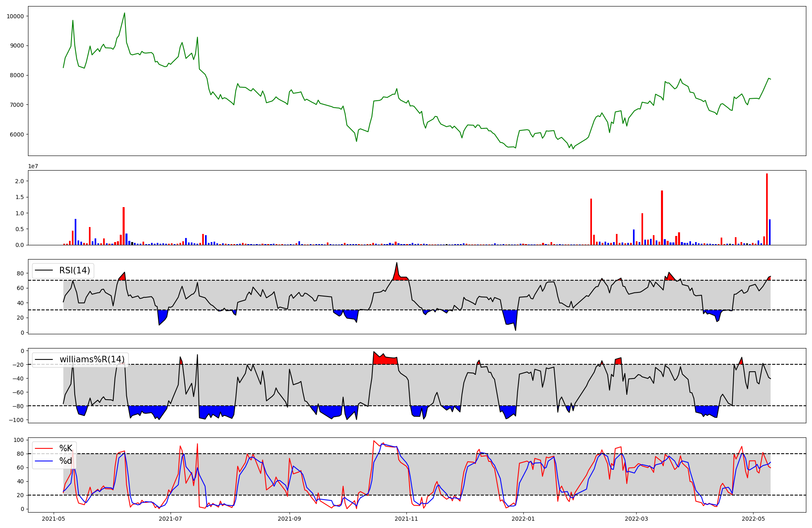Click the 2.0 volume axis tick label
Image resolution: width=812 pixels, height=528 pixels.
click(19, 181)
